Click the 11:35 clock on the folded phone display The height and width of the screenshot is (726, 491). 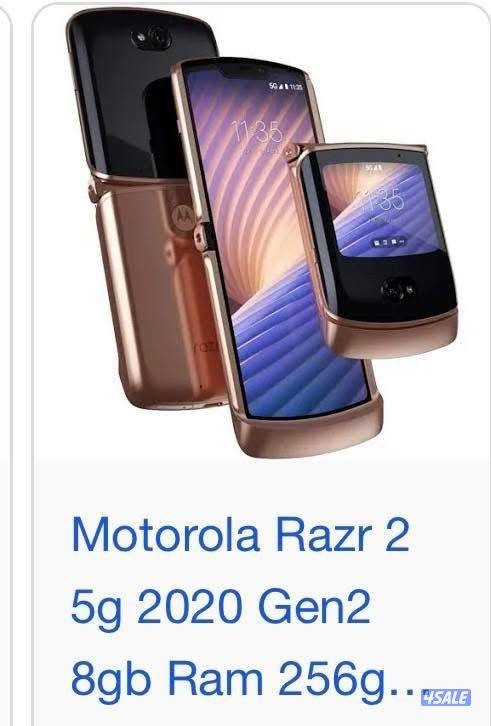(381, 202)
